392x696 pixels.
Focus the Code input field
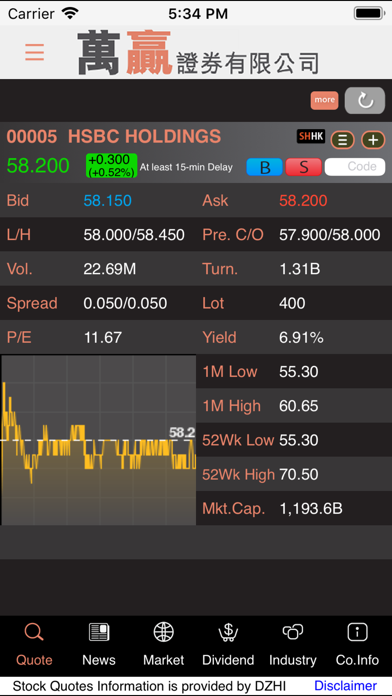click(355, 167)
